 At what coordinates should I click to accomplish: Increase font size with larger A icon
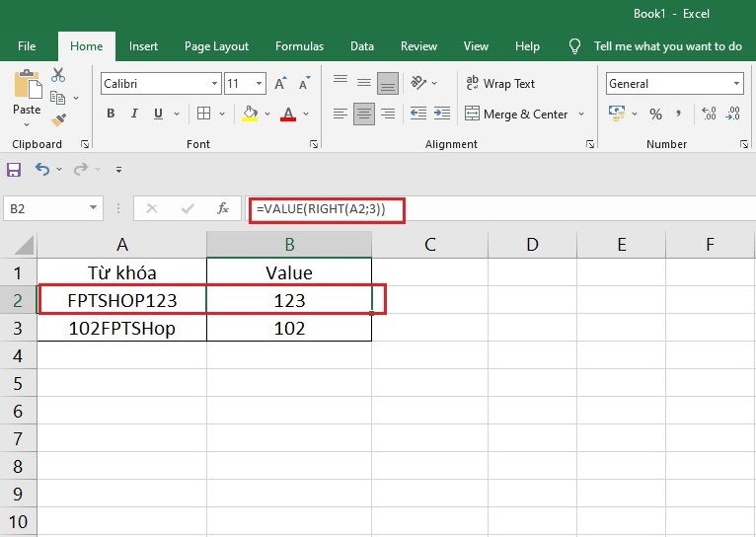280,83
